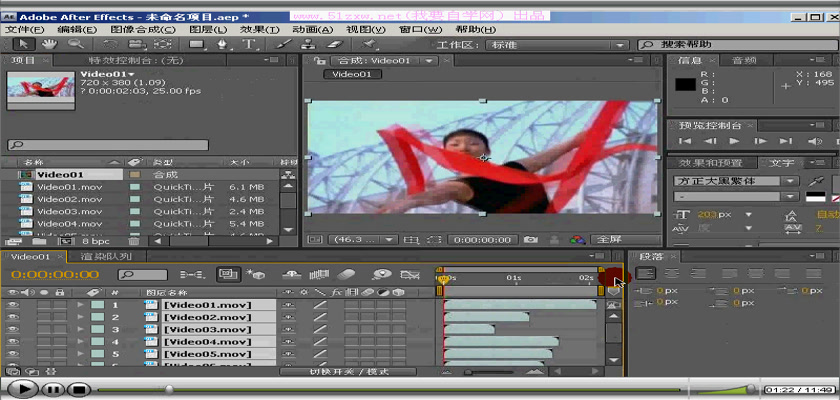Click the 切换开关 / 模式 button
This screenshot has height=400, width=840.
(348, 372)
